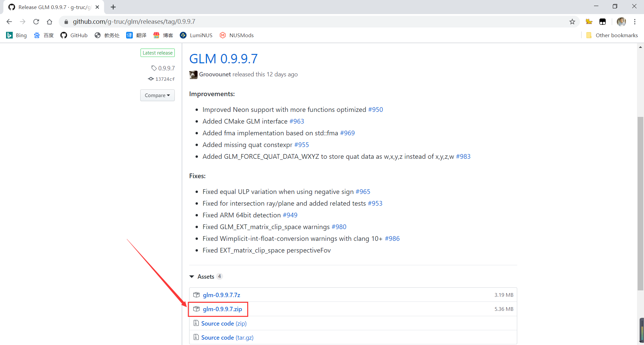Viewport: 644px width, 345px height.
Task: Download glm-0.9.9.7.zip
Action: tap(222, 309)
